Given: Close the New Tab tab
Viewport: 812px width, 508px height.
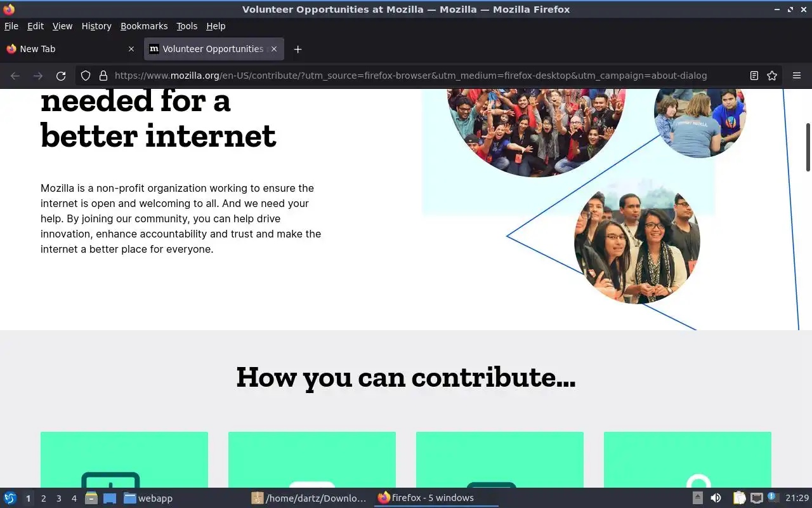Looking at the screenshot, I should 131,49.
